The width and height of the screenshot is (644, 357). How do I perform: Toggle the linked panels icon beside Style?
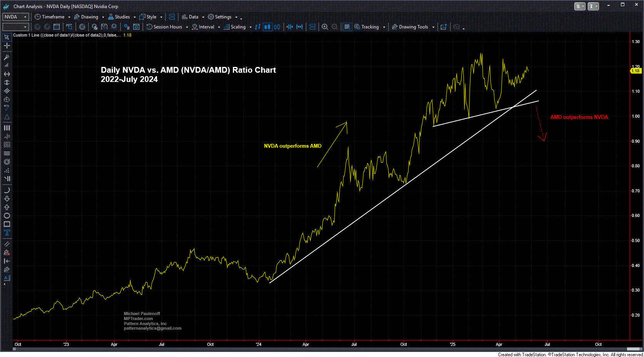pyautogui.click(x=172, y=17)
